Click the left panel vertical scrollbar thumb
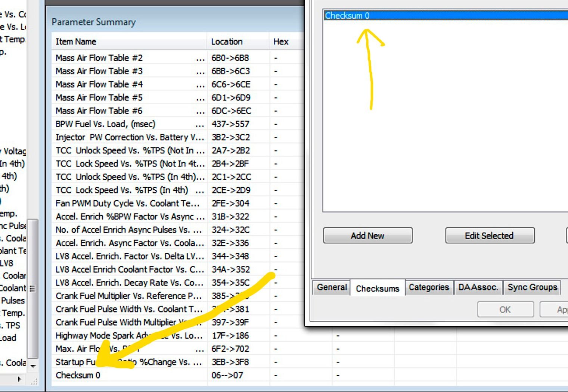 click(33, 288)
